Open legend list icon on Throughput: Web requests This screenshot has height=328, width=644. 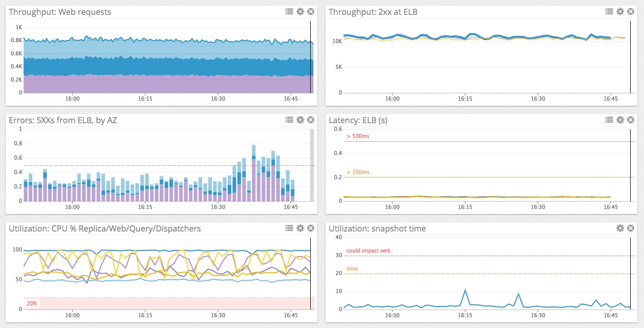290,11
